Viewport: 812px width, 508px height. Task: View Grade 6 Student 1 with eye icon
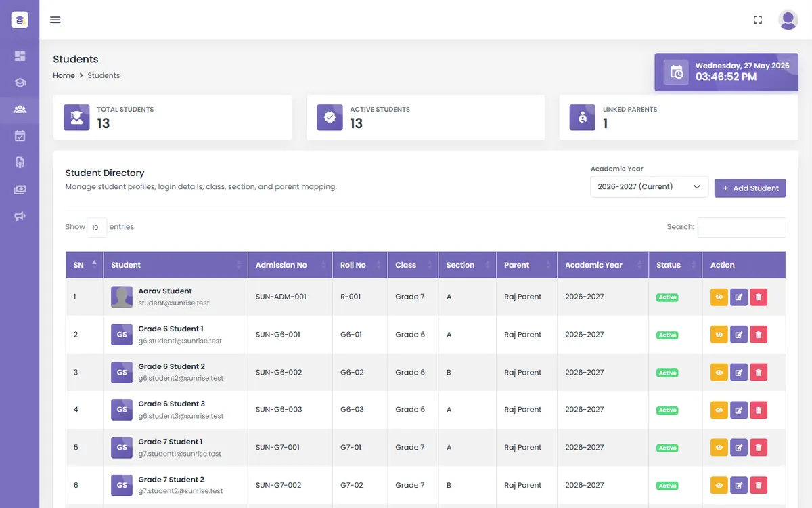point(719,335)
